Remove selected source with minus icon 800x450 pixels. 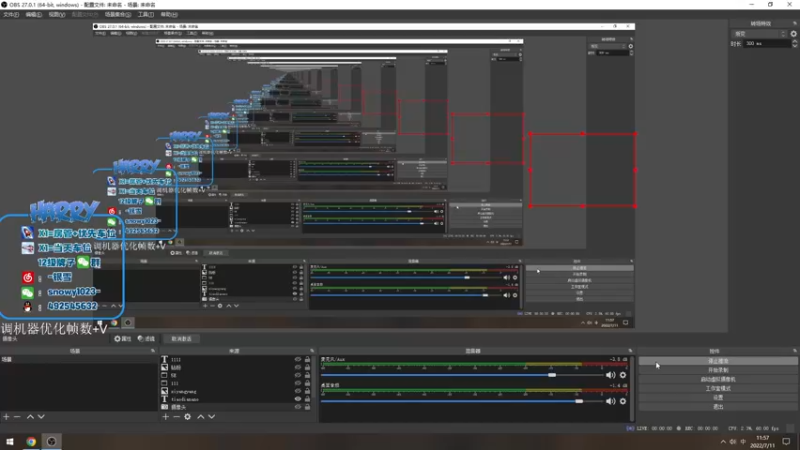176,417
